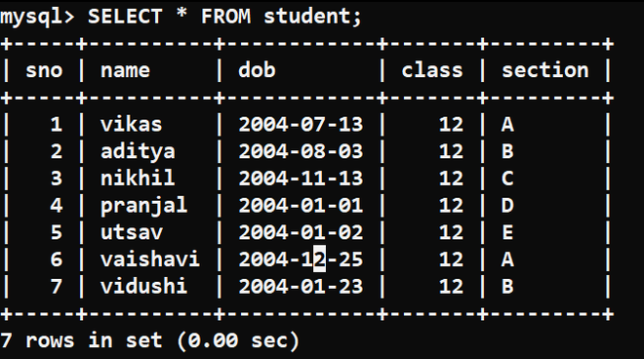Click the section value 'D' for pranjal
The width and height of the screenshot is (644, 359).
(x=507, y=206)
